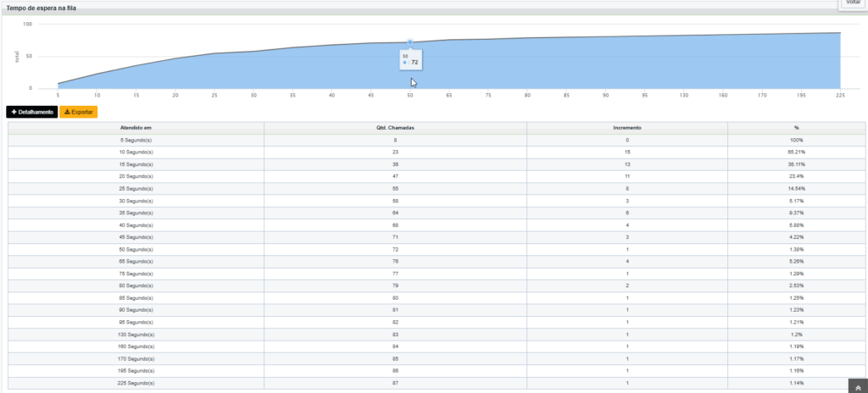Click the chart tooltip showing 72

click(410, 60)
